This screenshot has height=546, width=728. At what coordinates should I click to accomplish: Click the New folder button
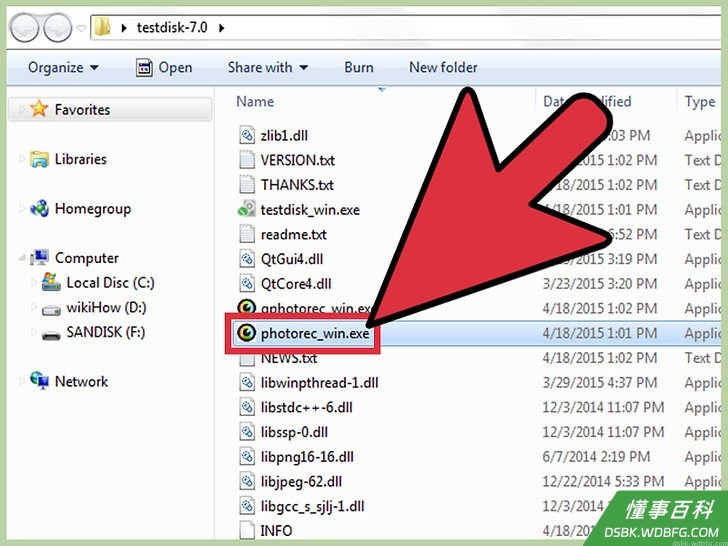[443, 68]
